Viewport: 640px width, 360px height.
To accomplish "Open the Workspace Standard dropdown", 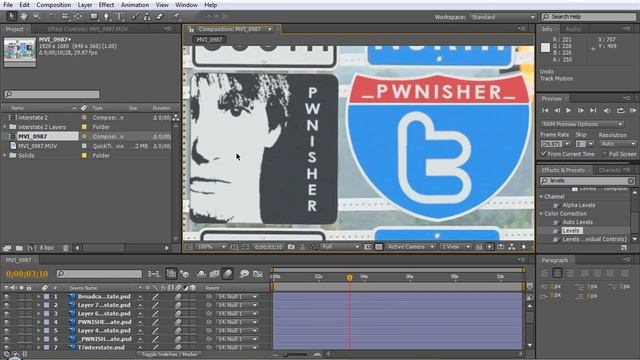I will point(503,17).
